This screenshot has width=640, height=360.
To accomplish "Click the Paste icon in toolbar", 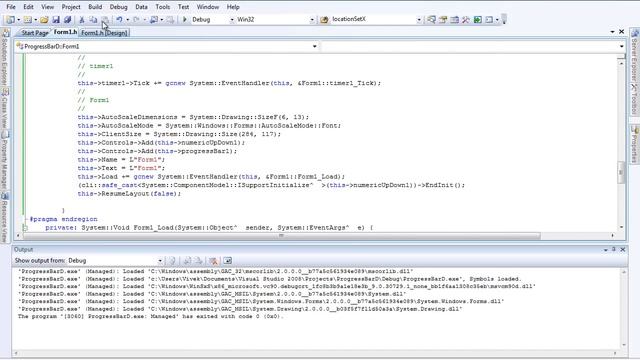I will [105, 20].
